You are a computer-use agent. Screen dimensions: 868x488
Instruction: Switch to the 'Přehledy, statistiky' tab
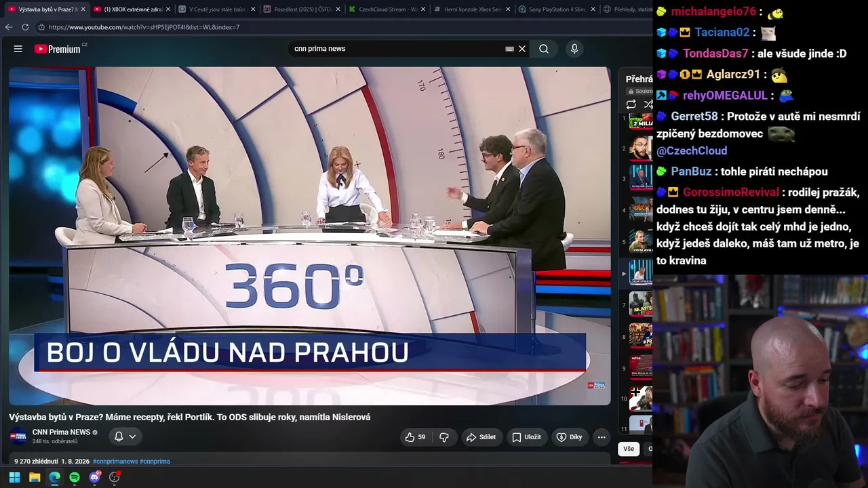tap(627, 9)
